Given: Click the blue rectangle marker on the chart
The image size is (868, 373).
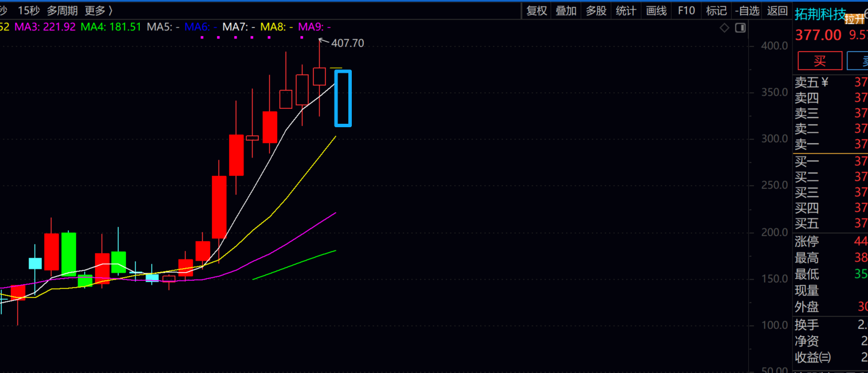Looking at the screenshot, I should (x=343, y=98).
